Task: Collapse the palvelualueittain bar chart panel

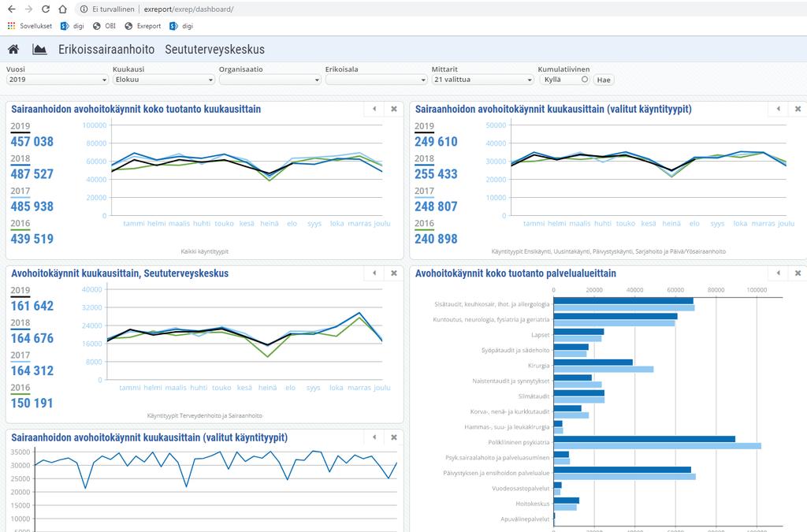Action: coord(778,273)
